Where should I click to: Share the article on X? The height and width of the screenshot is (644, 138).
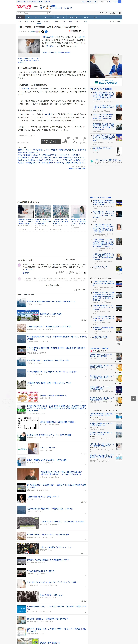(x=43, y=32)
